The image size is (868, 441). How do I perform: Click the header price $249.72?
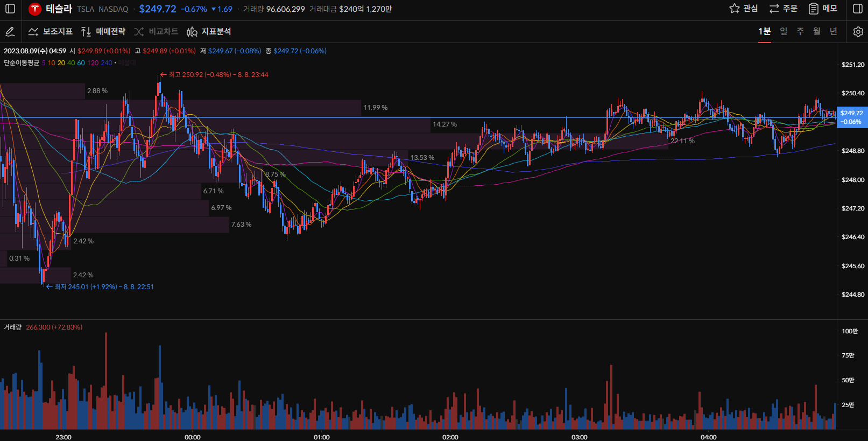click(158, 9)
